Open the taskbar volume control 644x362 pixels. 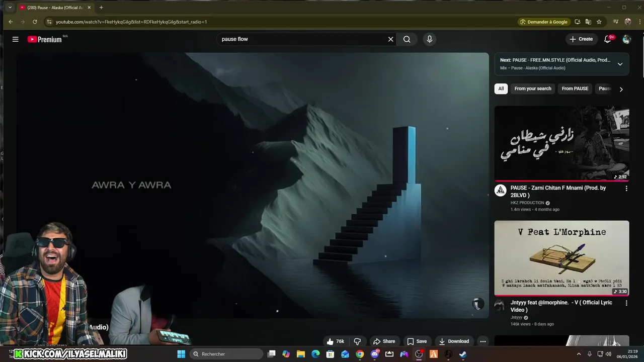click(608, 354)
